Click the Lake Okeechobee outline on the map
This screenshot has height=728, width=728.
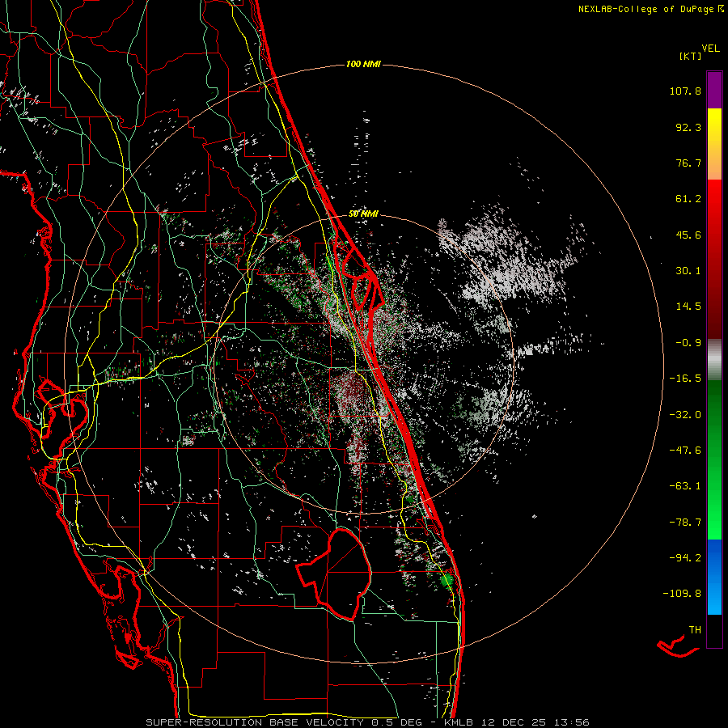333,574
